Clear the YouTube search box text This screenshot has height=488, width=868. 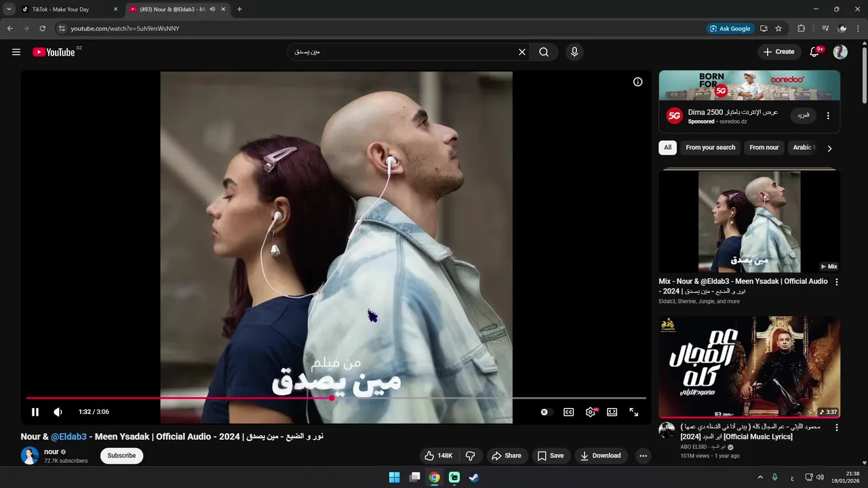(x=522, y=52)
